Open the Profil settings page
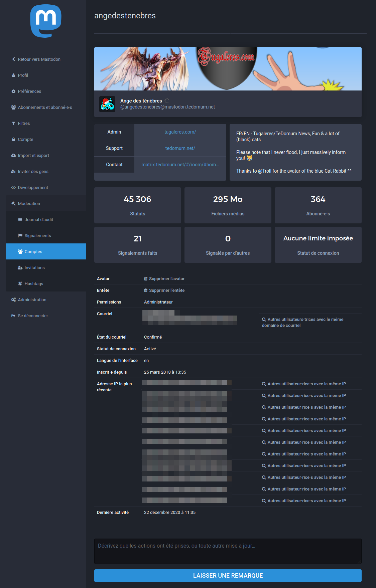Image resolution: width=376 pixels, height=588 pixels. (23, 75)
